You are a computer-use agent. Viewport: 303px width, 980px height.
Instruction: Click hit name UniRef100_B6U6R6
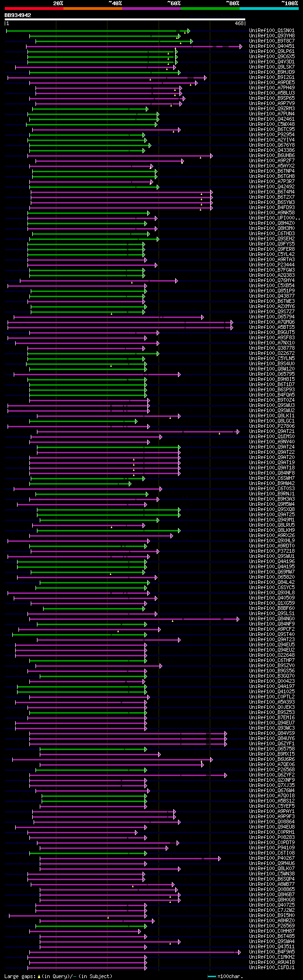(272, 759)
